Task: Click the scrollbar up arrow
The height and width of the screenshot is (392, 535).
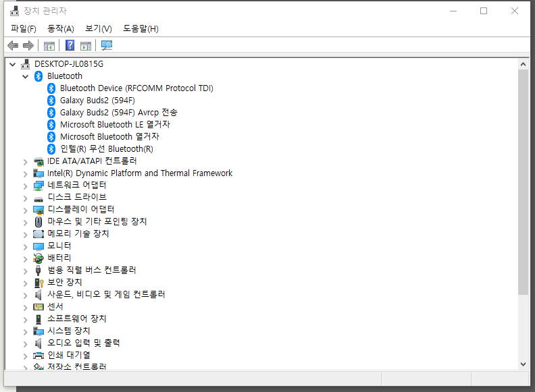Action: [523, 64]
